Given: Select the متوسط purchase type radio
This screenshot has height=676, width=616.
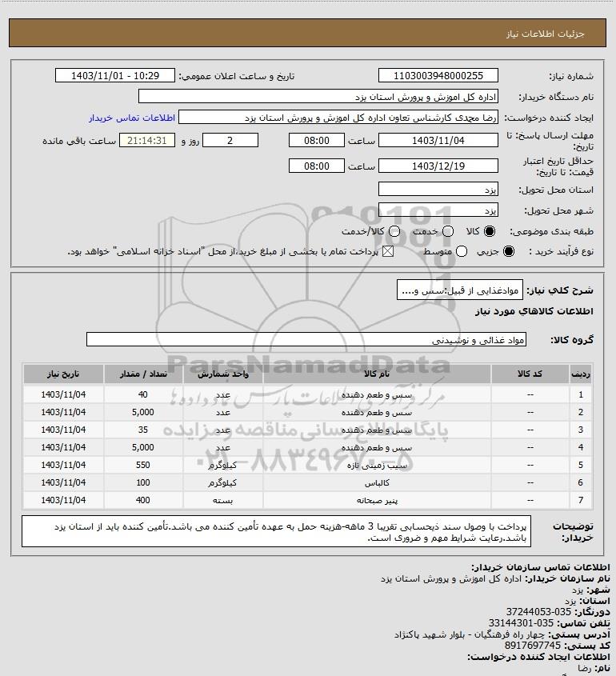Looking at the screenshot, I should point(462,251).
